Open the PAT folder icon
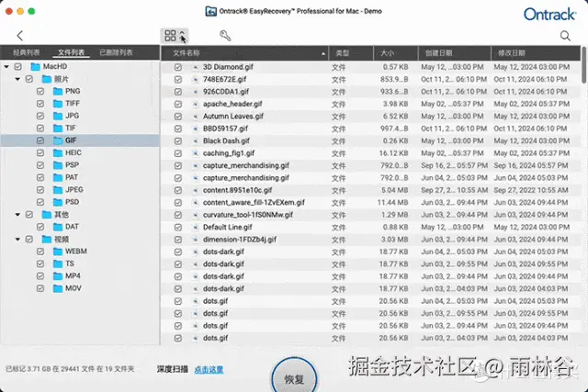 pos(58,177)
